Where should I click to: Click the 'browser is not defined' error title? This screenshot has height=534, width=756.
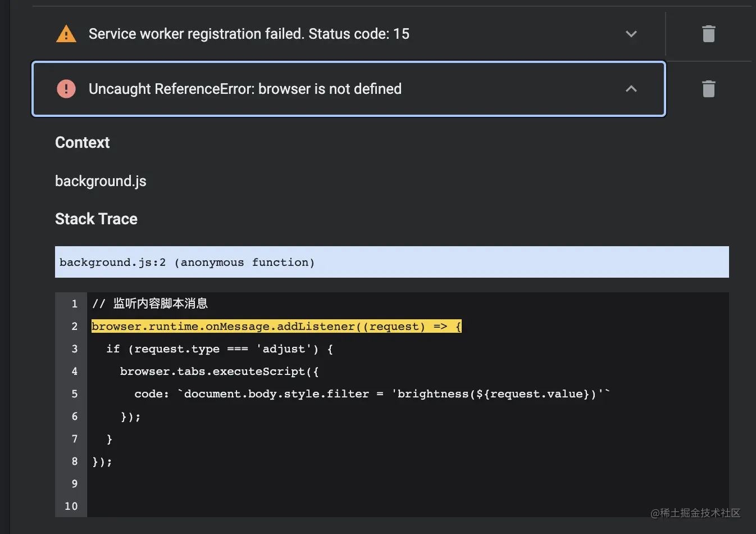pyautogui.click(x=245, y=89)
